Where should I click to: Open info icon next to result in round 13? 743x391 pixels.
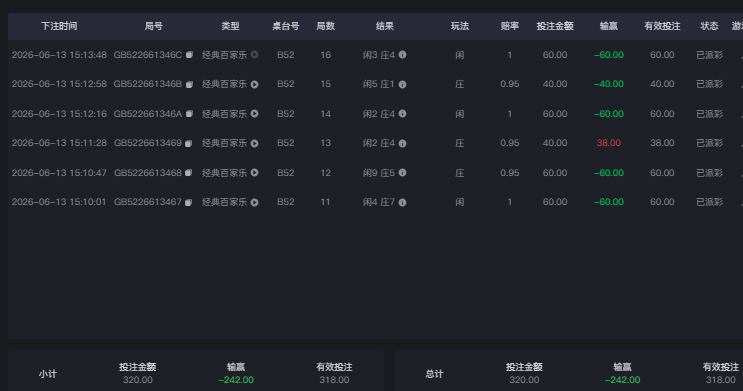pos(402,143)
